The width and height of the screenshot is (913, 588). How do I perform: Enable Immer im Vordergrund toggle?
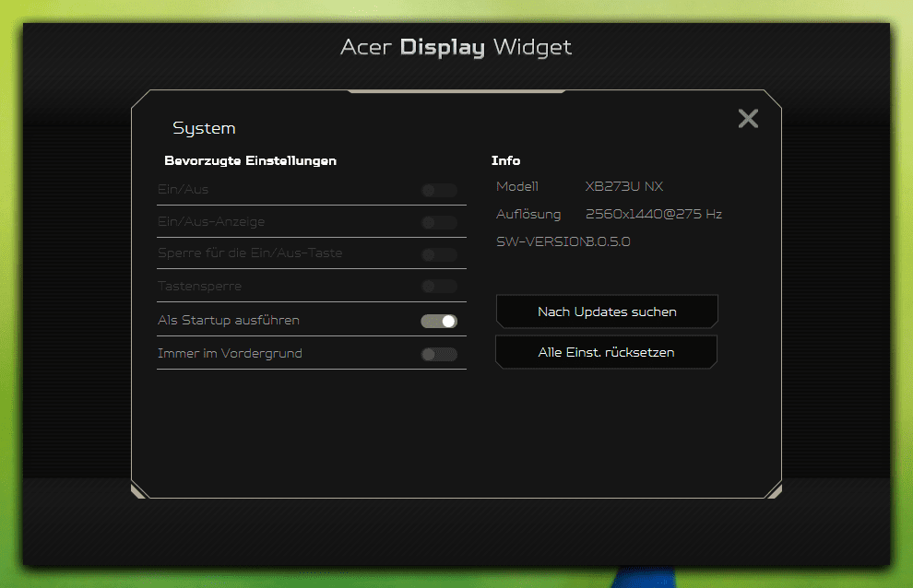pos(439,355)
